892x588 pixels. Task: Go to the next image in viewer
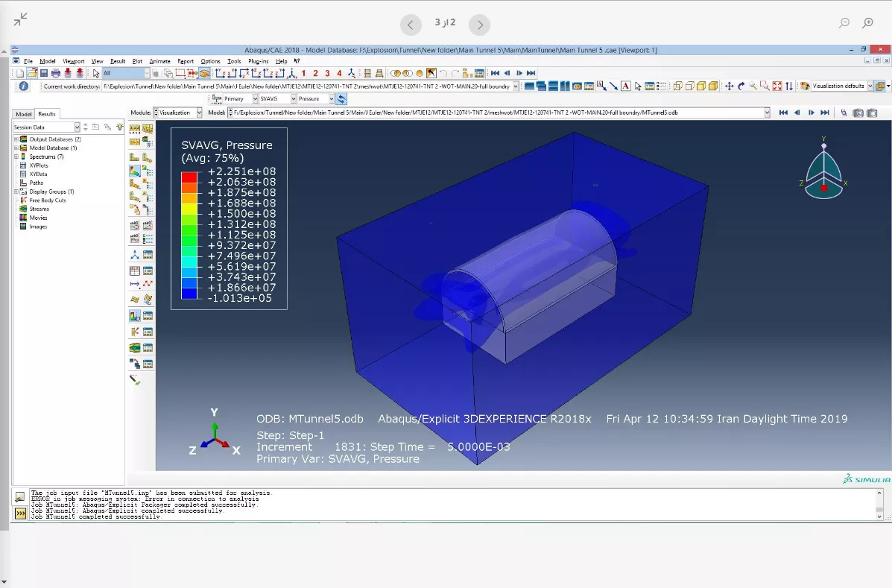point(480,25)
